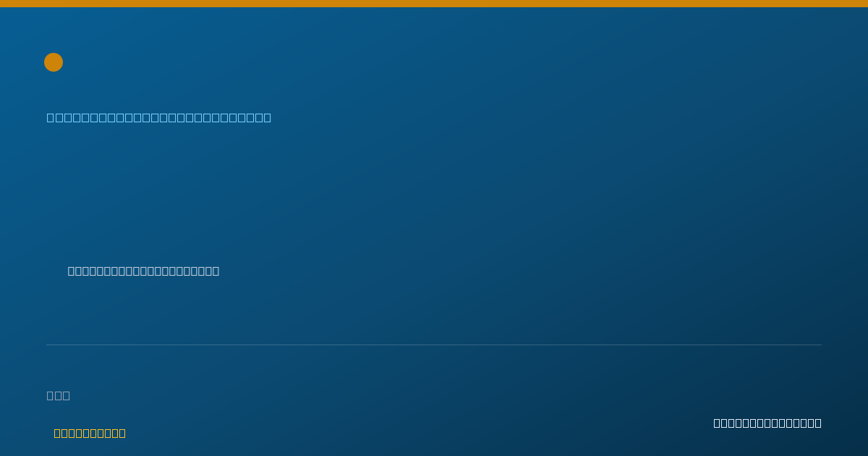Screen dimensions: 868x456
Task: Click the orange circle logo icon
Action: click(x=54, y=62)
